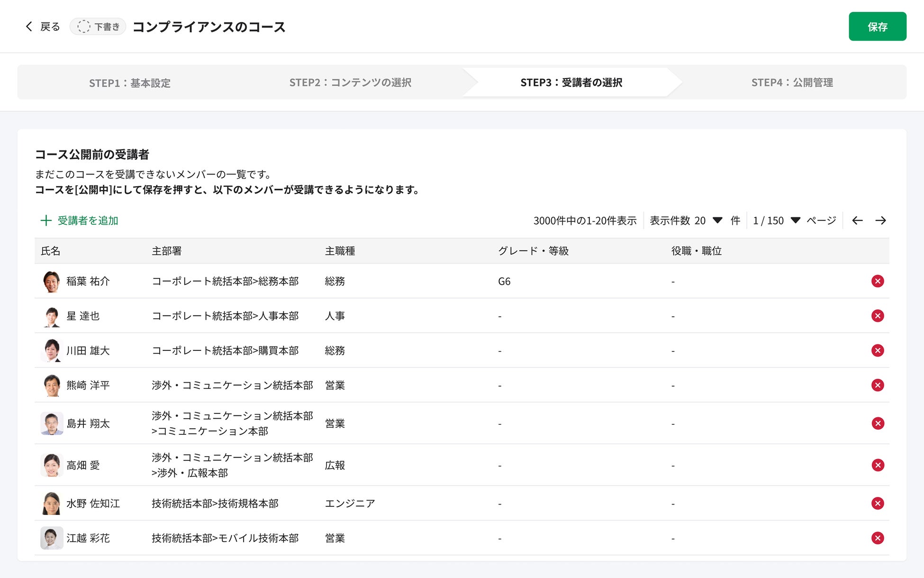The image size is (924, 578).
Task: Remove 江越 彩花 using red X
Action: [878, 538]
